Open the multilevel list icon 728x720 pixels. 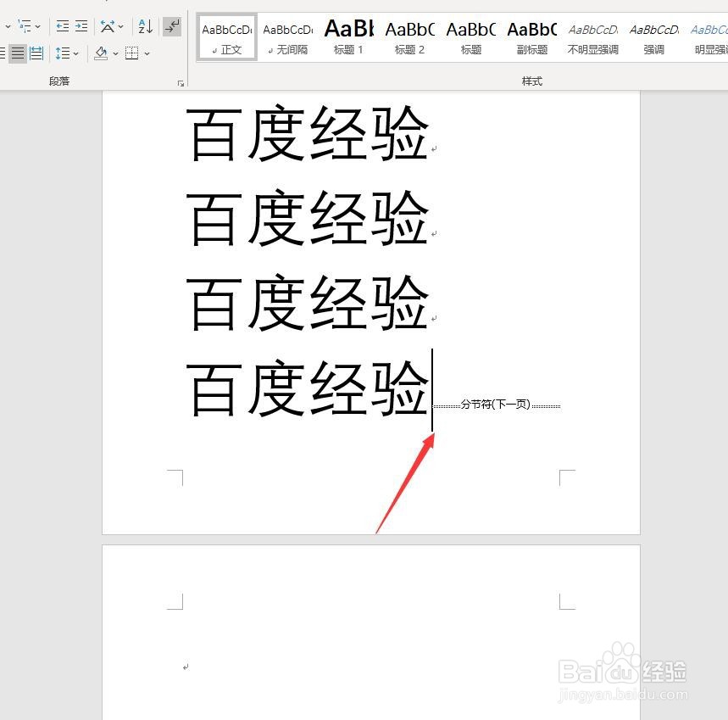(x=24, y=26)
